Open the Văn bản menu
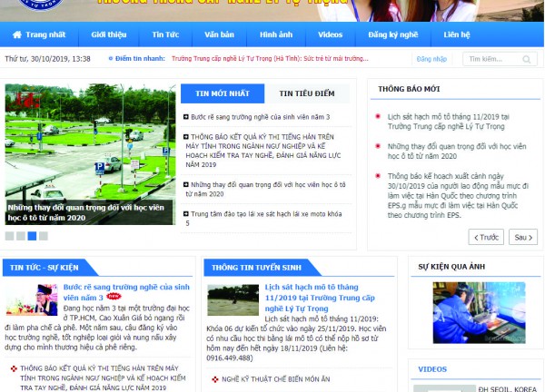This screenshot has width=545, height=392. (x=219, y=34)
